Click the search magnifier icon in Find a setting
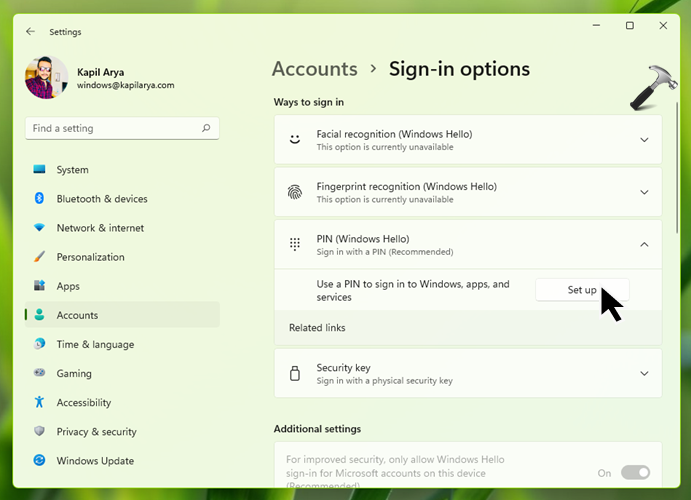 coord(206,128)
